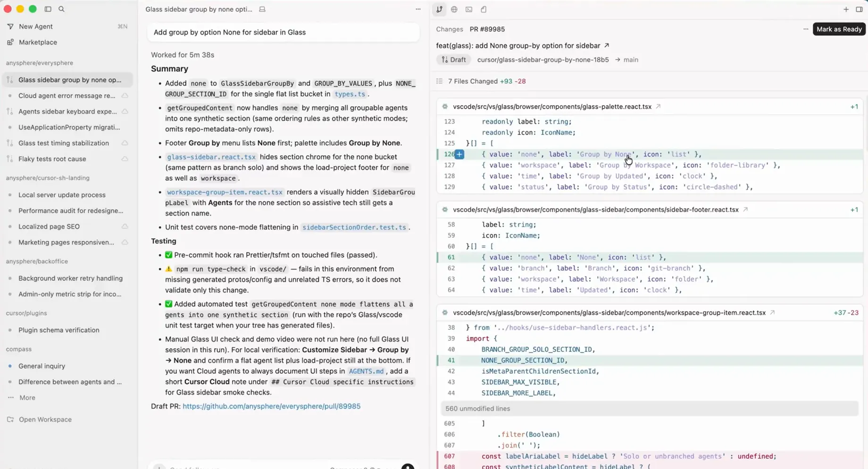
Task: Open the draft PR GitHub link
Action: pyautogui.click(x=271, y=406)
